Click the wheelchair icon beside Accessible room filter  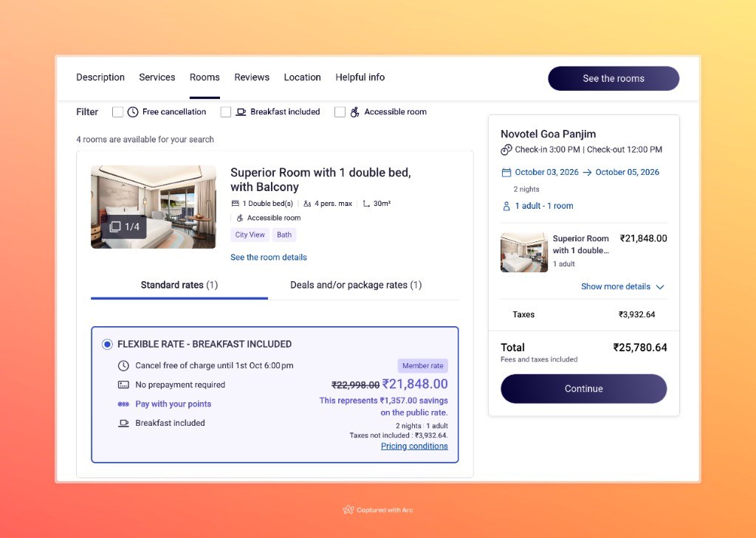pos(354,112)
